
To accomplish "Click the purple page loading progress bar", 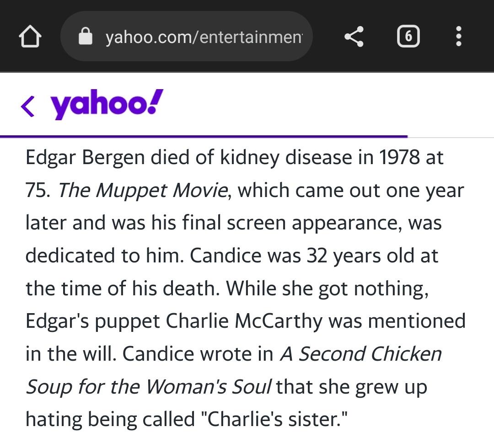I will click(204, 136).
